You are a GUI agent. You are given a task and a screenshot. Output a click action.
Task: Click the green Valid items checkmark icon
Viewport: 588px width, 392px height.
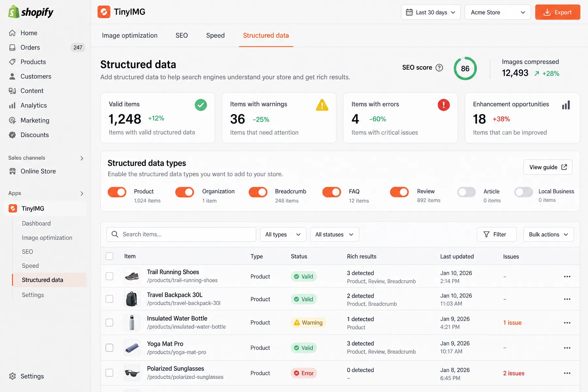pos(201,105)
